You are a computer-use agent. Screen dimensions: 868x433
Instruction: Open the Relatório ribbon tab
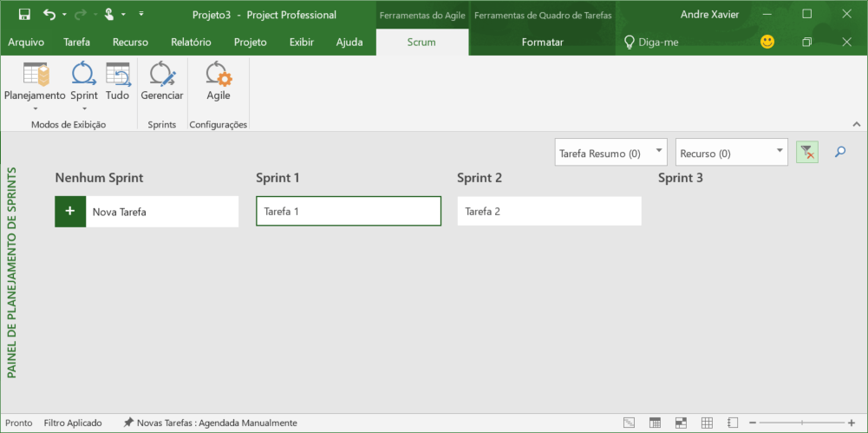click(x=191, y=42)
